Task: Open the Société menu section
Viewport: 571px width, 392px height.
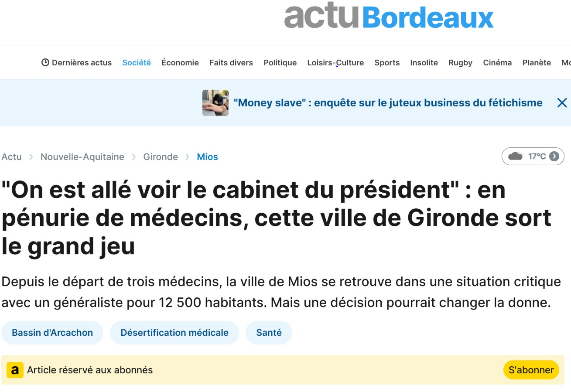Action: click(x=137, y=63)
